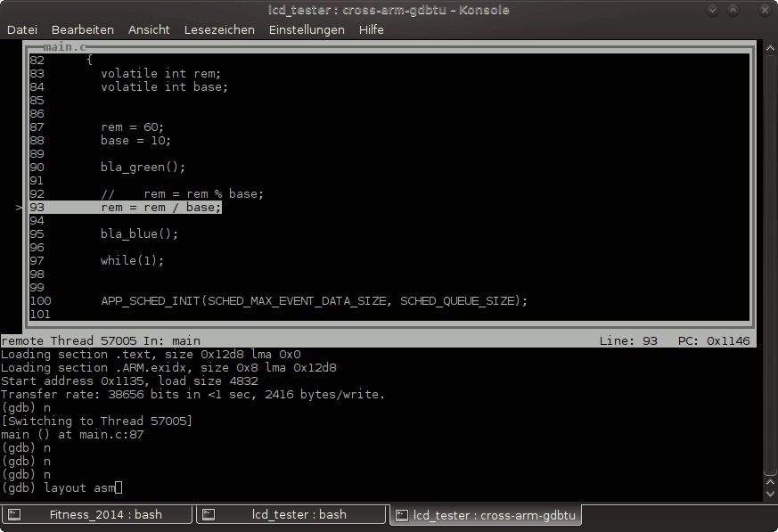Click the APP_SCHED_INIT line 100

click(x=314, y=300)
